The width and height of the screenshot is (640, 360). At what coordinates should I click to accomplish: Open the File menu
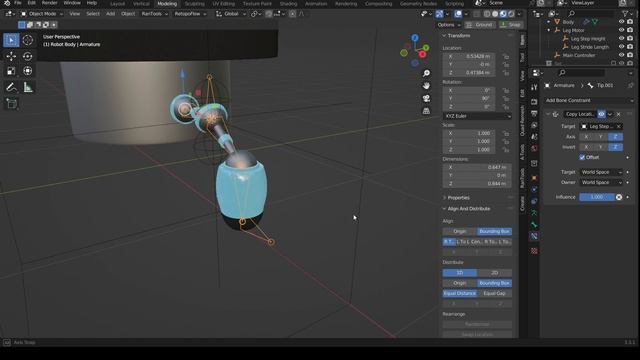click(18, 3)
